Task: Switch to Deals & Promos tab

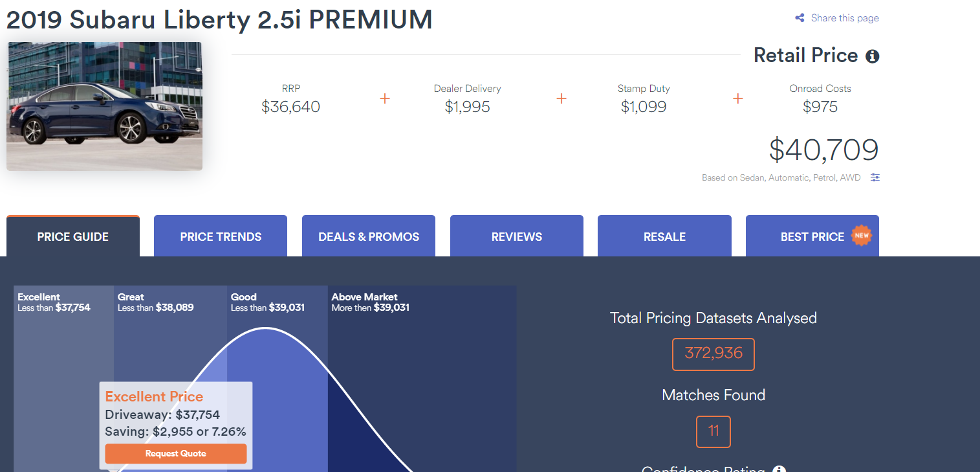Action: [369, 236]
